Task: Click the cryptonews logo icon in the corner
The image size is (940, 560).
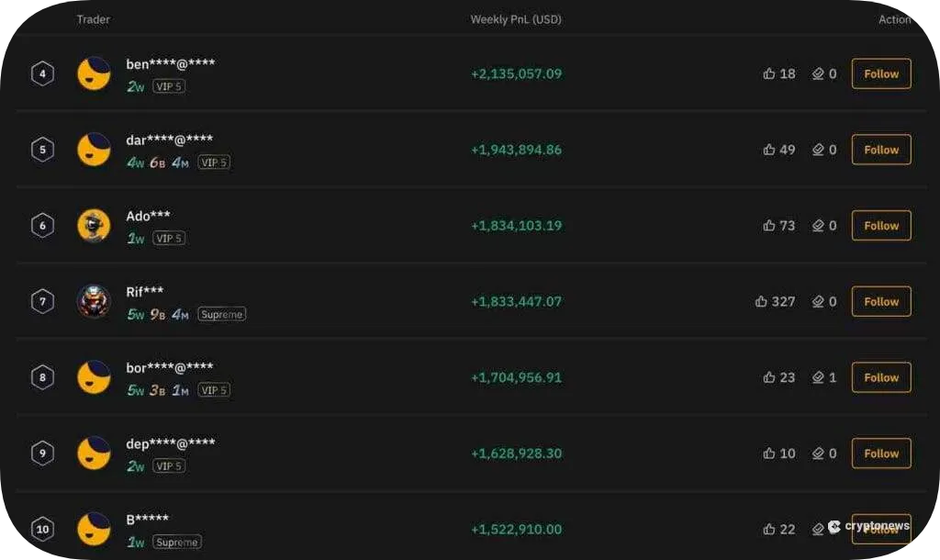Action: click(835, 527)
